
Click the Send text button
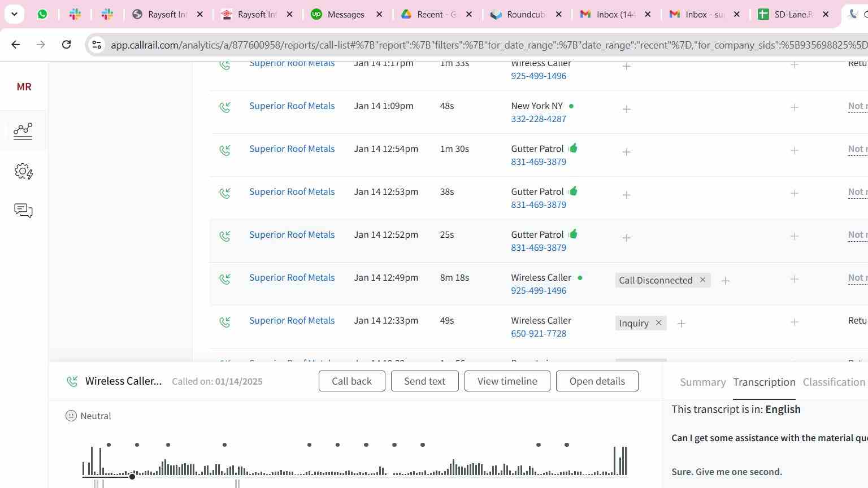(424, 381)
